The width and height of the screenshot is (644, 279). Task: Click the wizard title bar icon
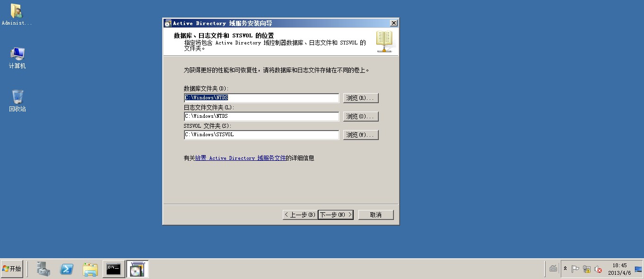coord(167,23)
